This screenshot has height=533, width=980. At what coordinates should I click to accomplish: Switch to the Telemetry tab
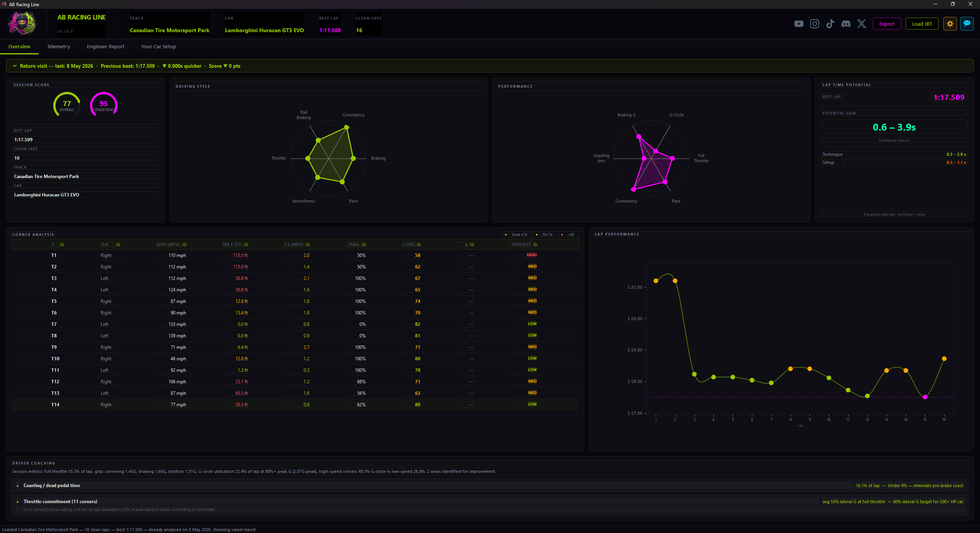pyautogui.click(x=59, y=47)
